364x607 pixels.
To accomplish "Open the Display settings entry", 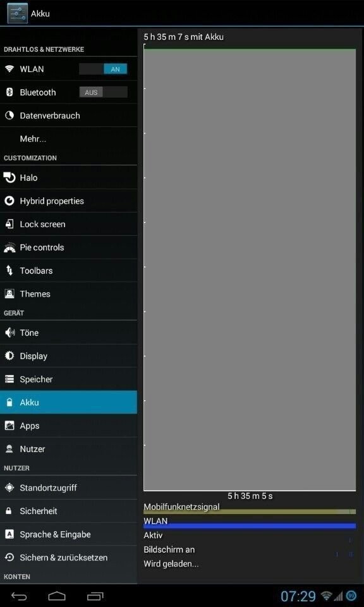I will coord(68,356).
